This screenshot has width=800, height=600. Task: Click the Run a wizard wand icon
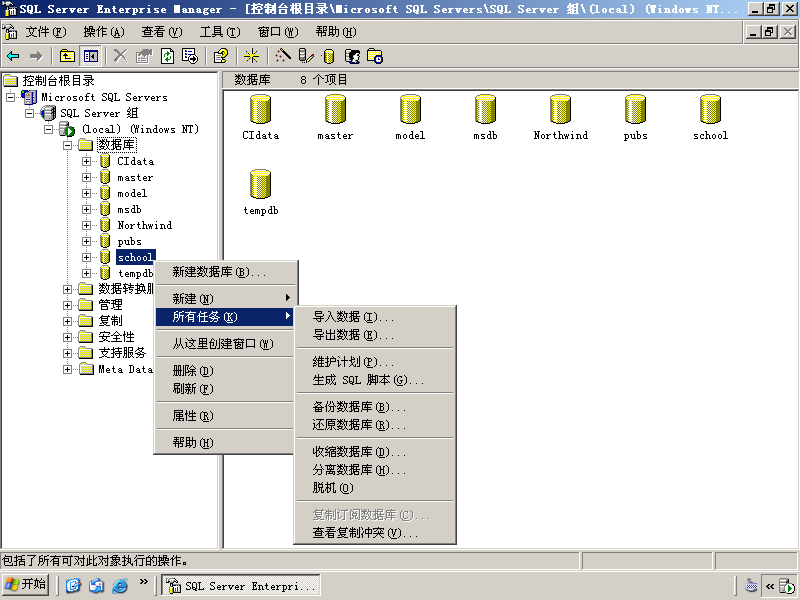pyautogui.click(x=283, y=56)
